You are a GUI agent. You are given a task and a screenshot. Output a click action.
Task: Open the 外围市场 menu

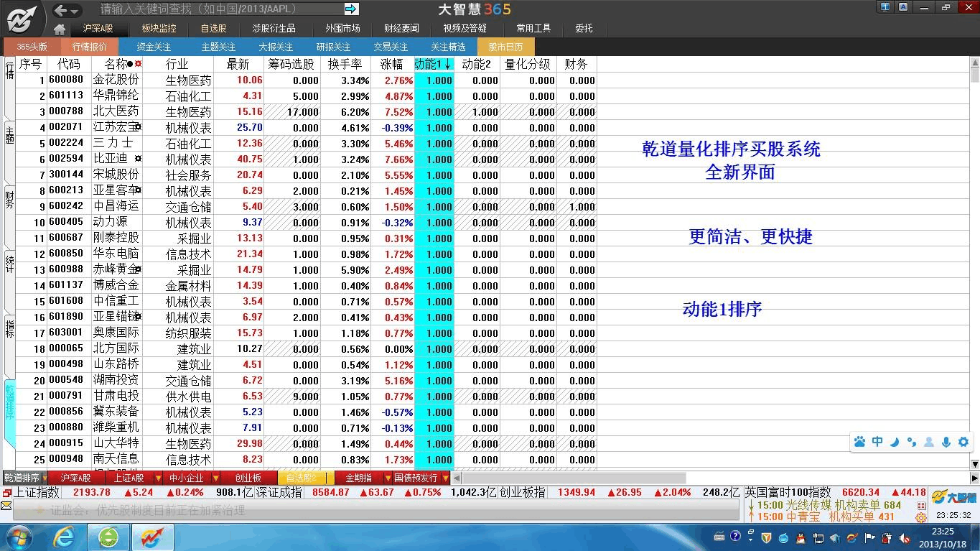pos(342,29)
